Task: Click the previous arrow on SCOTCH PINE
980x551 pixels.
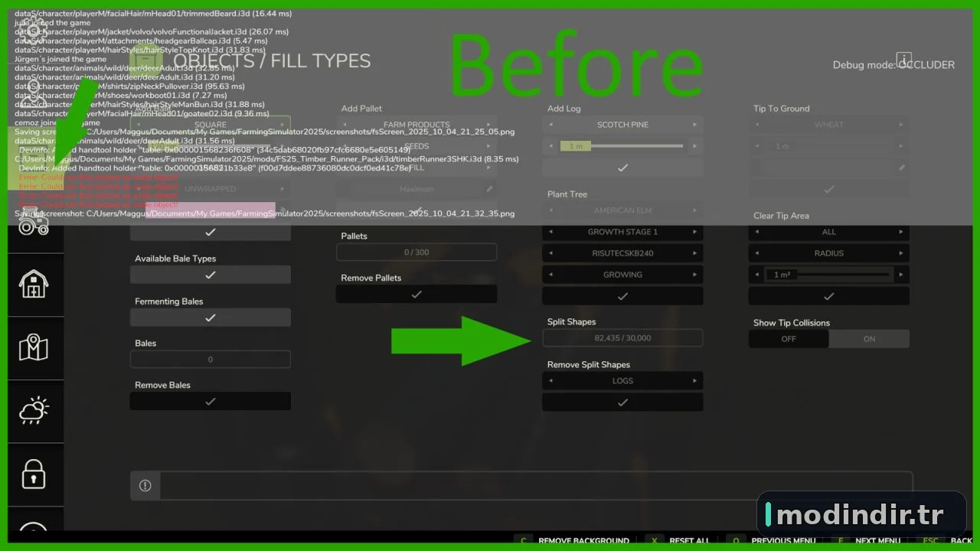Action: pos(550,125)
